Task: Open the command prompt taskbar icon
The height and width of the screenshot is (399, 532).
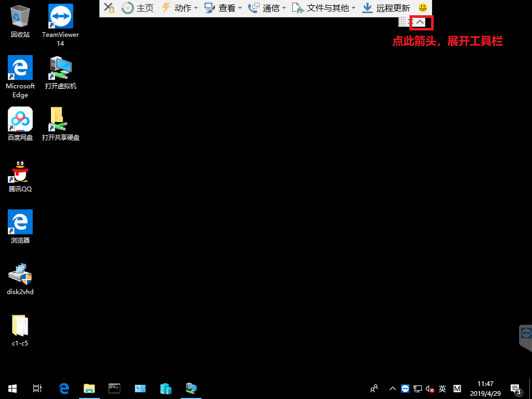Action: pos(115,388)
